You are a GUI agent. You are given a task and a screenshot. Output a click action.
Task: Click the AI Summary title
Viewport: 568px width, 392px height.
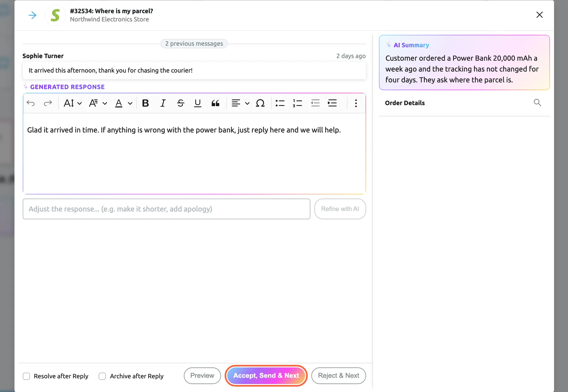(x=411, y=45)
